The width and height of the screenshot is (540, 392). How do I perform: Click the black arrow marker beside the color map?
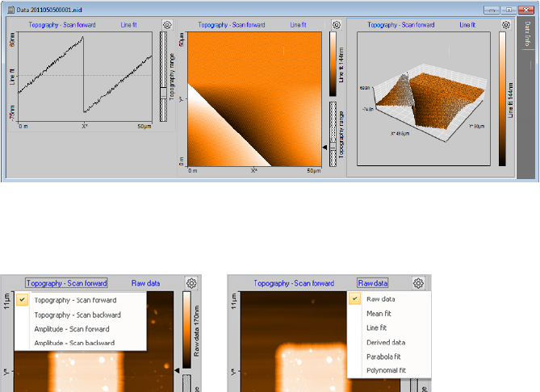[324, 148]
